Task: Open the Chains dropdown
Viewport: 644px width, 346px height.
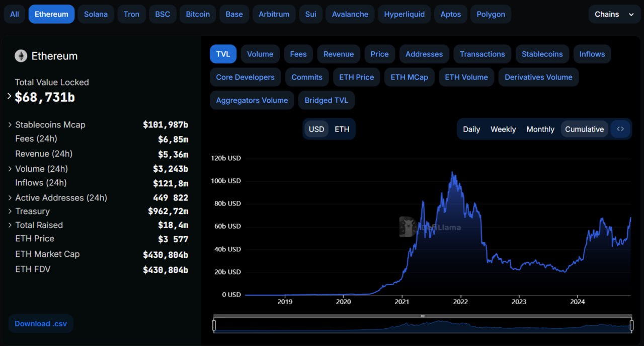Action: click(614, 14)
